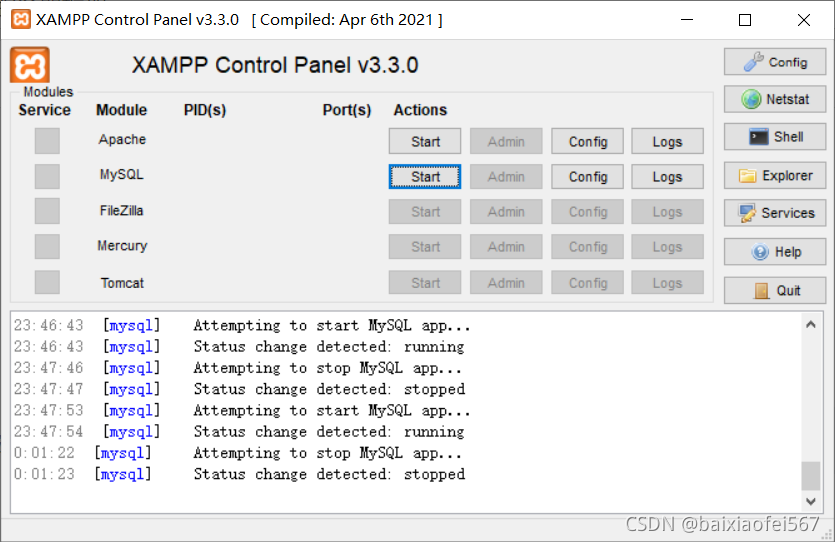
Task: Click the FileZilla Logs button
Action: pos(667,211)
